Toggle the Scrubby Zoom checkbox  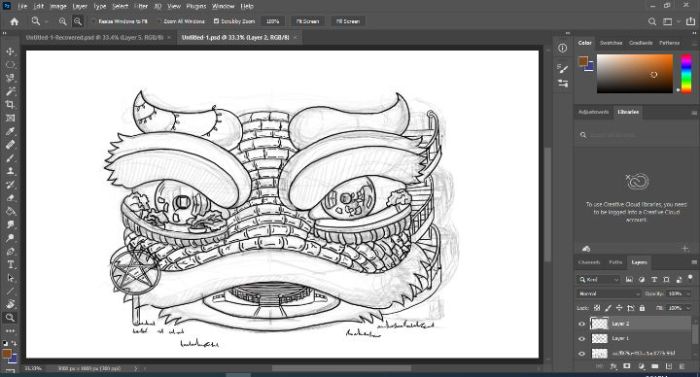coord(216,21)
